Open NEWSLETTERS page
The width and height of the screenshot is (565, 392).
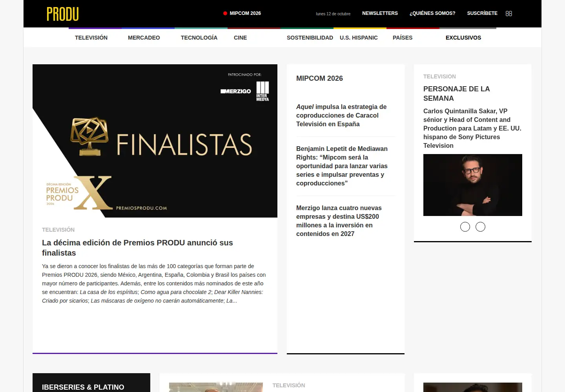[x=380, y=13]
